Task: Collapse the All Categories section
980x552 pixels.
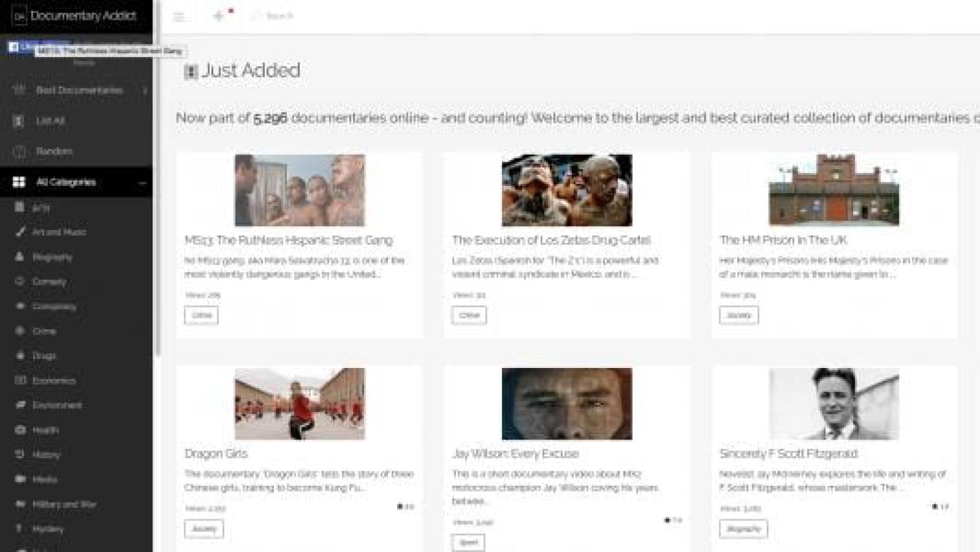Action: (142, 183)
